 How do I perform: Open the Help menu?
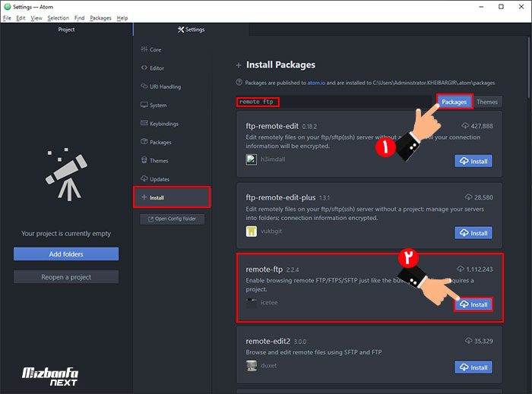point(122,18)
